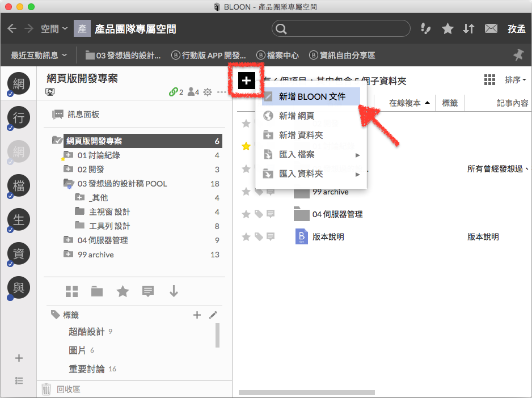Expand the 02 開發 tree folder

point(68,168)
